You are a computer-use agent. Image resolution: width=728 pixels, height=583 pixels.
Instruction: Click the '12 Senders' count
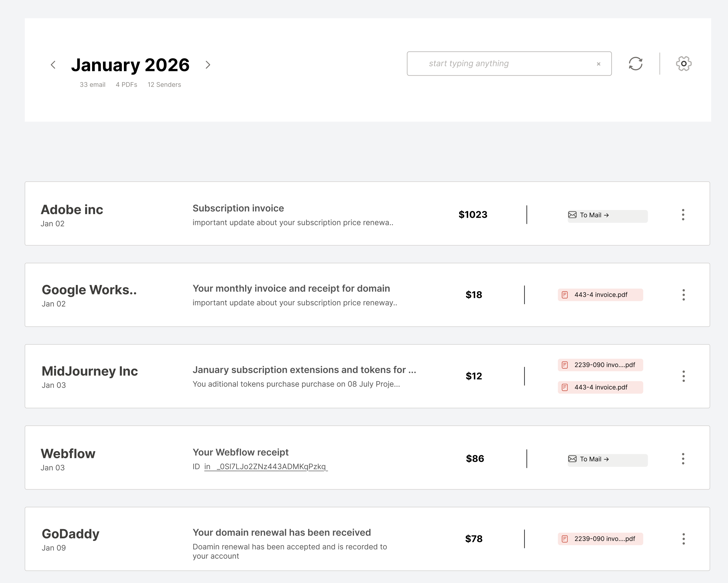(164, 85)
